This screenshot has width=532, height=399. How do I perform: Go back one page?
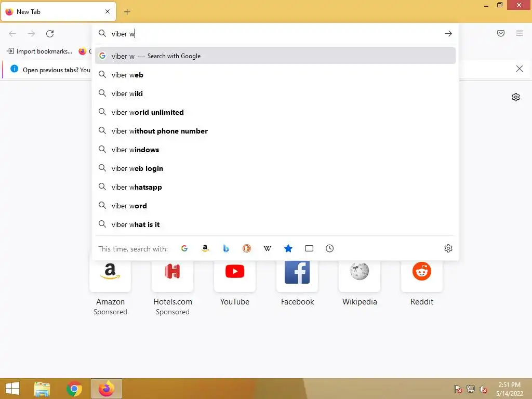[x=12, y=34]
